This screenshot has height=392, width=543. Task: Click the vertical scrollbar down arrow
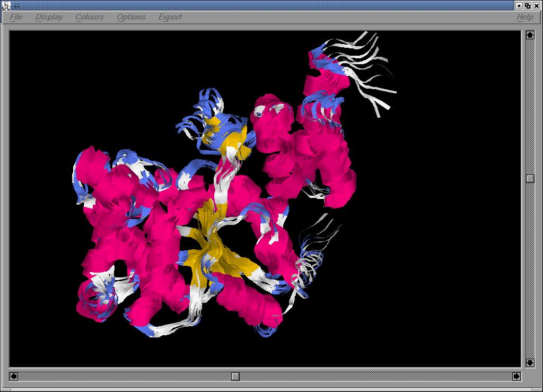pos(530,363)
